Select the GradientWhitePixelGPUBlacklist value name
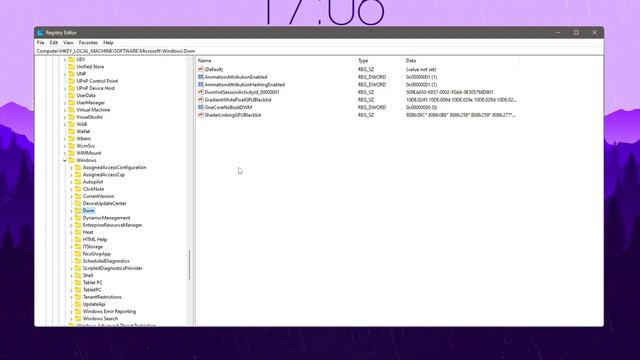The width and height of the screenshot is (640, 360). 238,100
